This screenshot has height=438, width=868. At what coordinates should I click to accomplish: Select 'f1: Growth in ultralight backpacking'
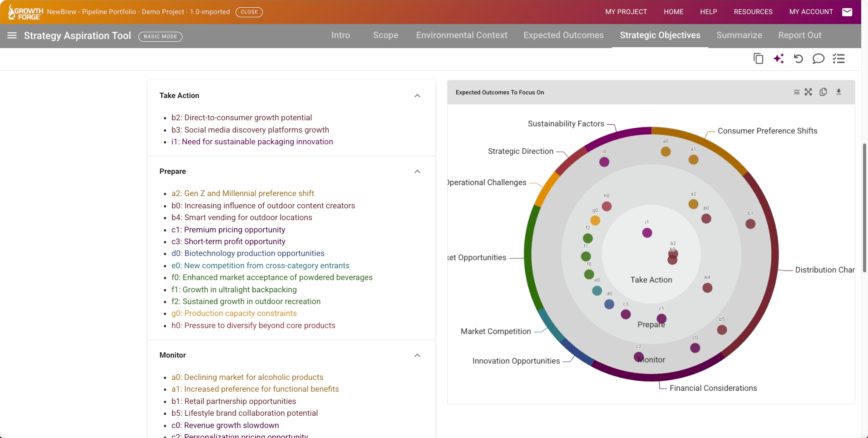pos(234,290)
